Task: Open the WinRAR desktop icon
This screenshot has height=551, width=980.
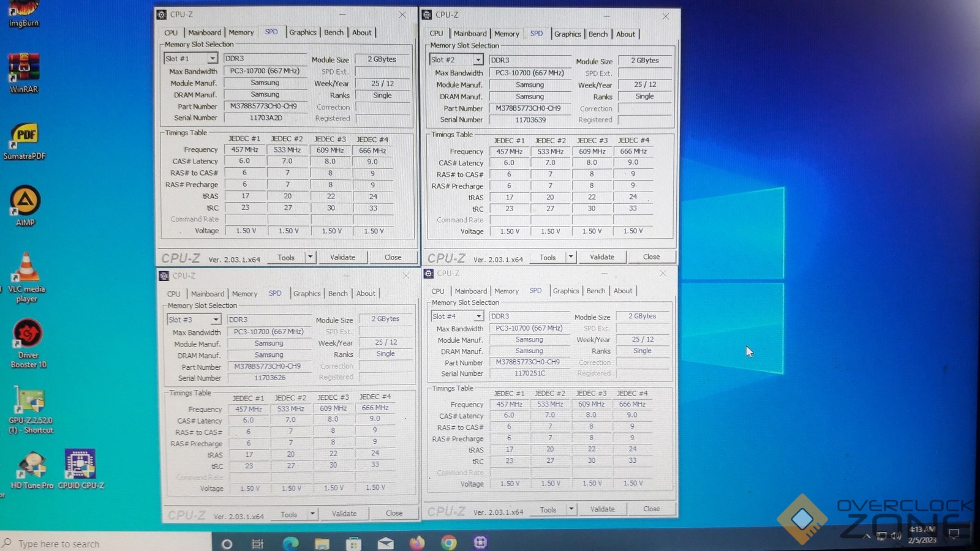Action: pos(24,71)
